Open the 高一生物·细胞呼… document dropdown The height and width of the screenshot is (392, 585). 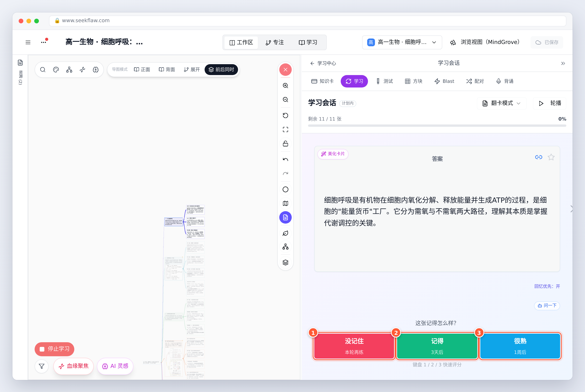[x=402, y=42]
